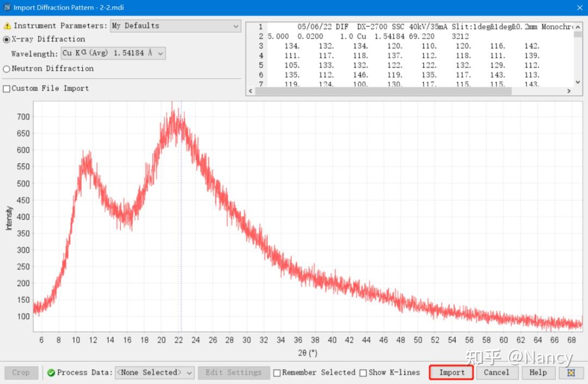This screenshot has height=384, width=588.
Task: Toggle the Show K-lines checkbox
Action: click(363, 373)
